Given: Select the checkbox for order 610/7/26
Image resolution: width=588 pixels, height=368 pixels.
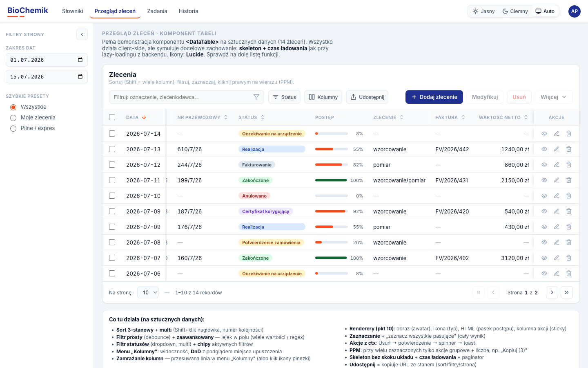Looking at the screenshot, I should coord(112,149).
